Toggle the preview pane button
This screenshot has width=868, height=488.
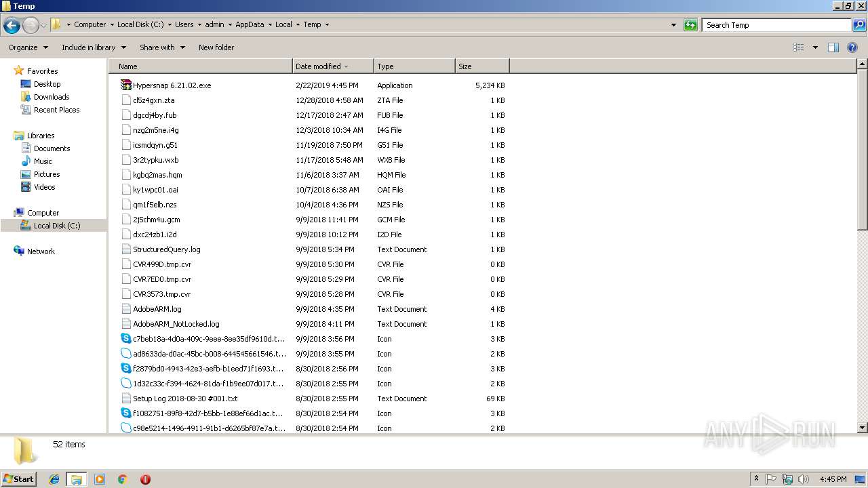[833, 47]
